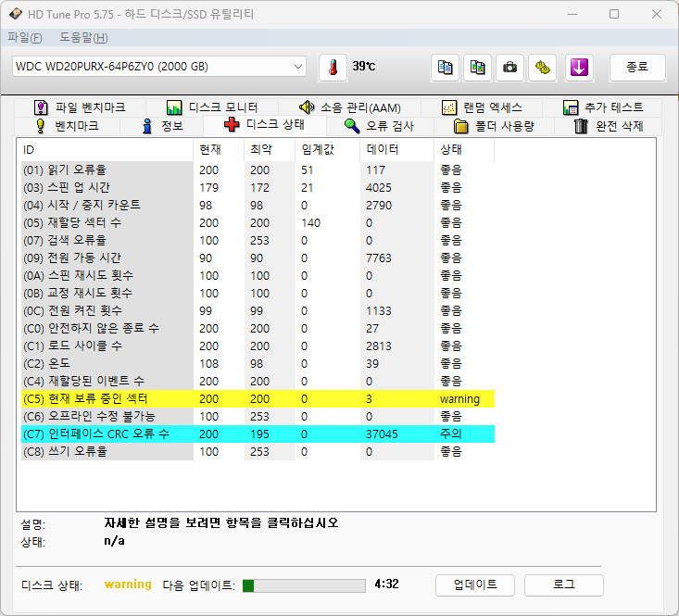Click the 최악 column header

click(270, 150)
